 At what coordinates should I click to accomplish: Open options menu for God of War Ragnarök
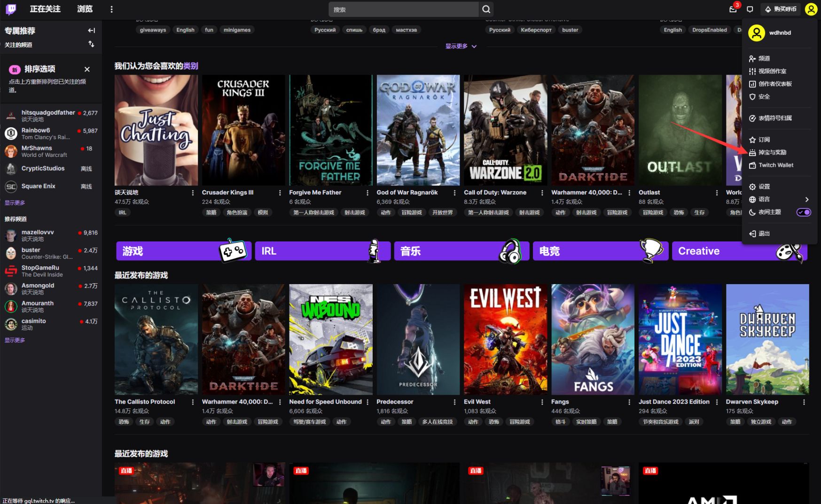point(454,193)
